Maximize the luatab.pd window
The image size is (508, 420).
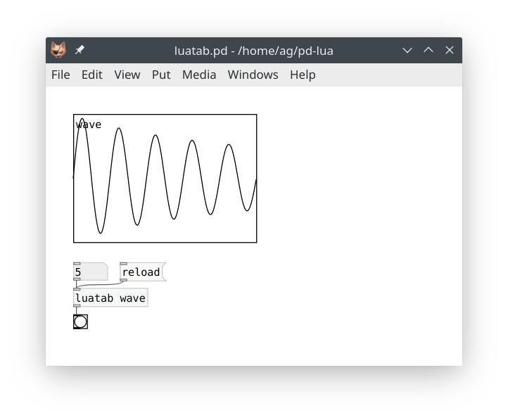[428, 50]
